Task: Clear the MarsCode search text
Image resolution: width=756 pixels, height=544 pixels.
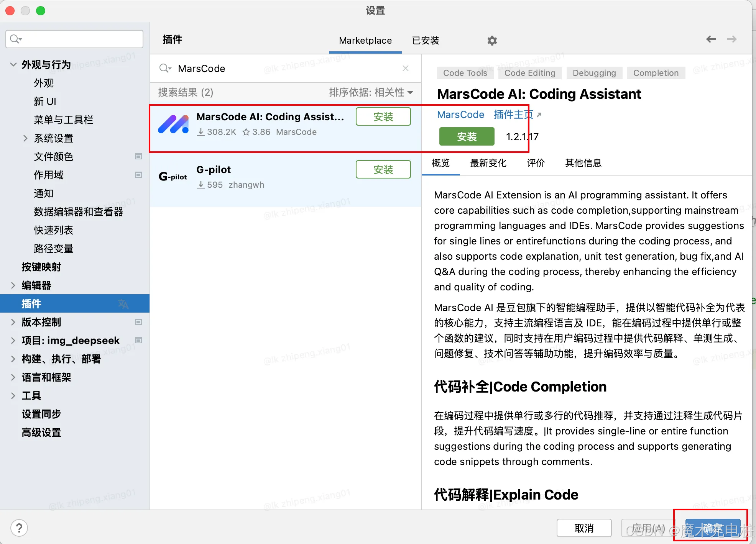Action: 406,68
